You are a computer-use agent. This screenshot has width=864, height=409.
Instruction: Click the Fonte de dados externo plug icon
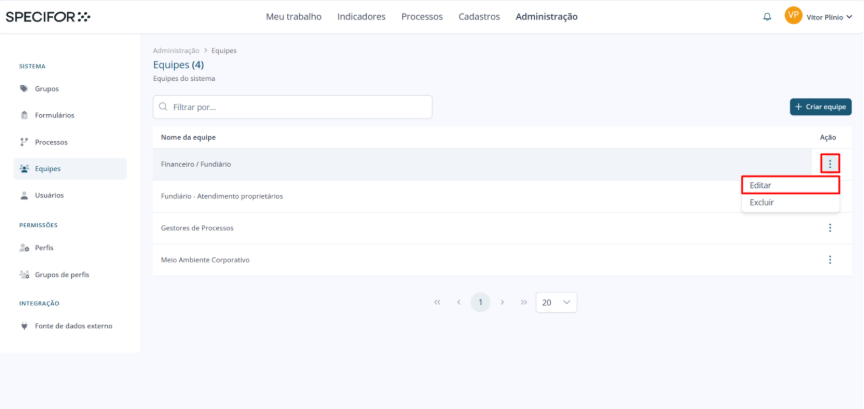click(24, 326)
